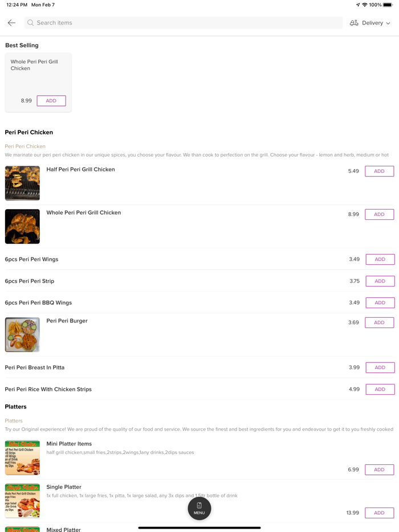Screen dimensions: 399x532
Task: Tap the Wi-Fi status icon
Action: point(365,5)
